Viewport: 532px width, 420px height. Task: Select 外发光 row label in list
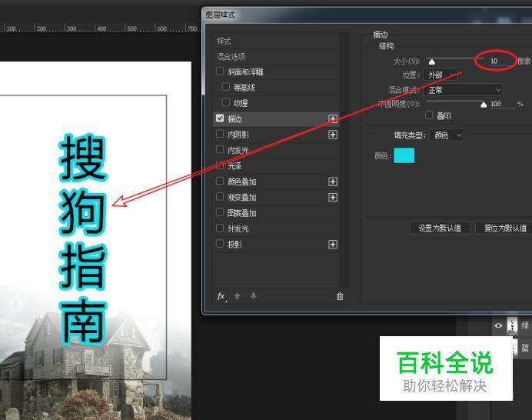(x=238, y=228)
